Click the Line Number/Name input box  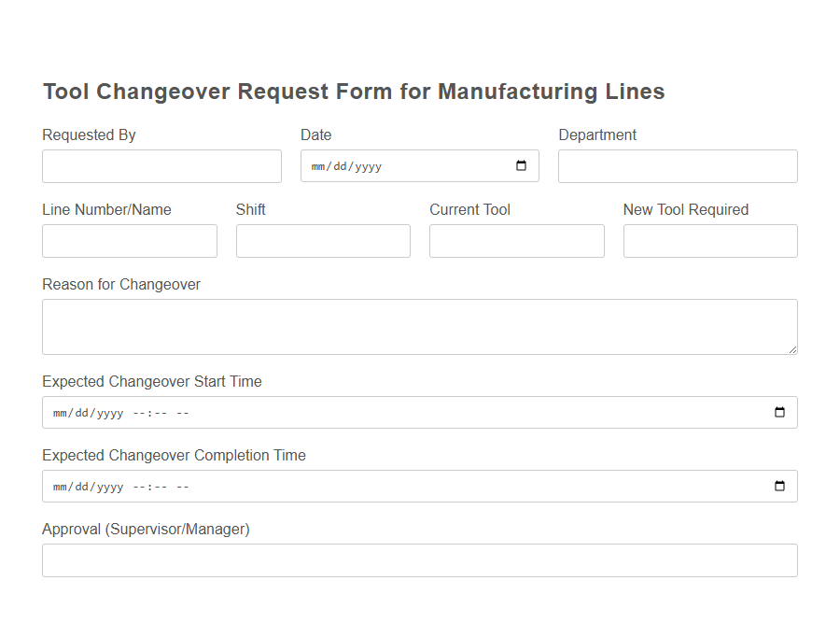[x=129, y=240]
